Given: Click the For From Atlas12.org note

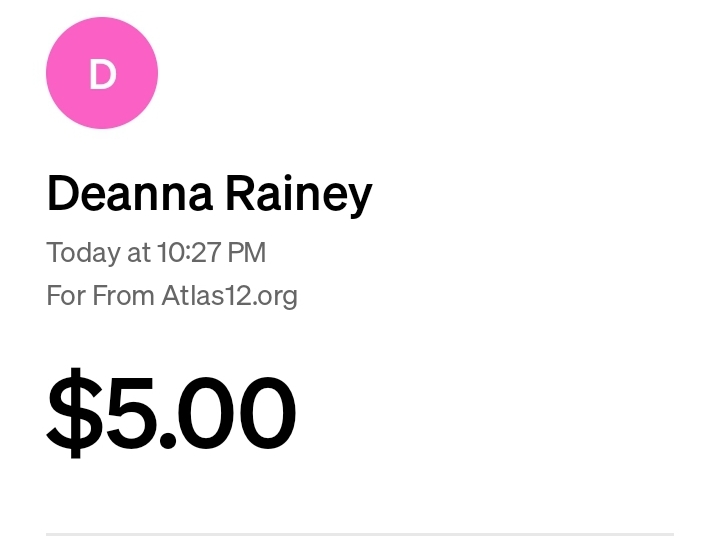Looking at the screenshot, I should click(172, 296).
